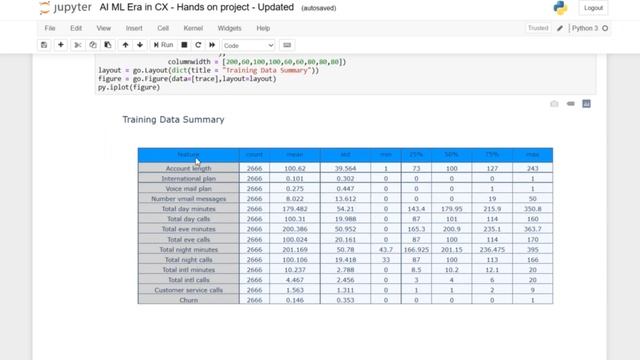Click the Python logo icon
The width and height of the screenshot is (640, 360).
560,8
